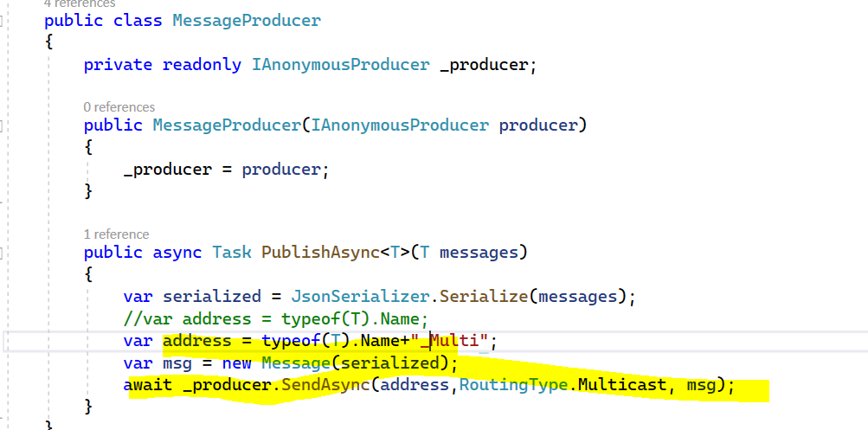
Task: Click the commented-out "//var address" line
Action: 276,319
